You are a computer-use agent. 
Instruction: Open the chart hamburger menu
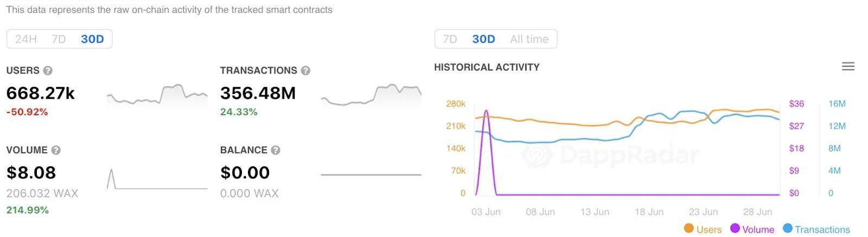pos(848,66)
